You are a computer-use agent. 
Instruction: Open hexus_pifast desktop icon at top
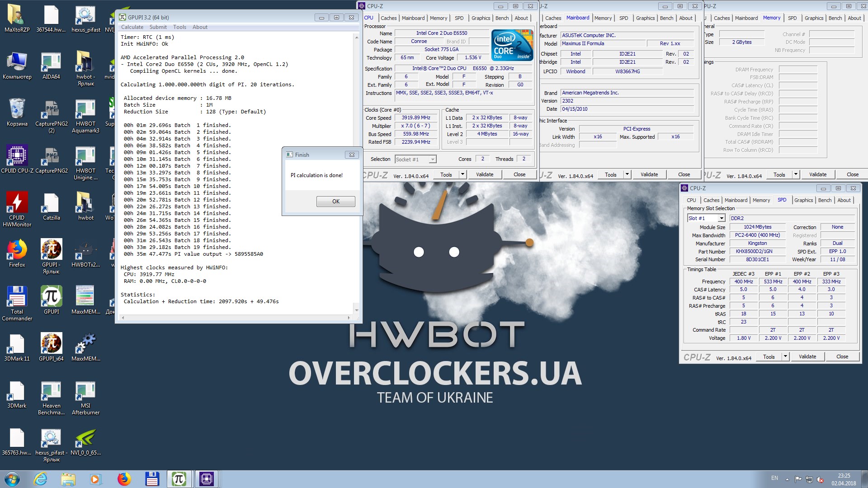[85, 18]
